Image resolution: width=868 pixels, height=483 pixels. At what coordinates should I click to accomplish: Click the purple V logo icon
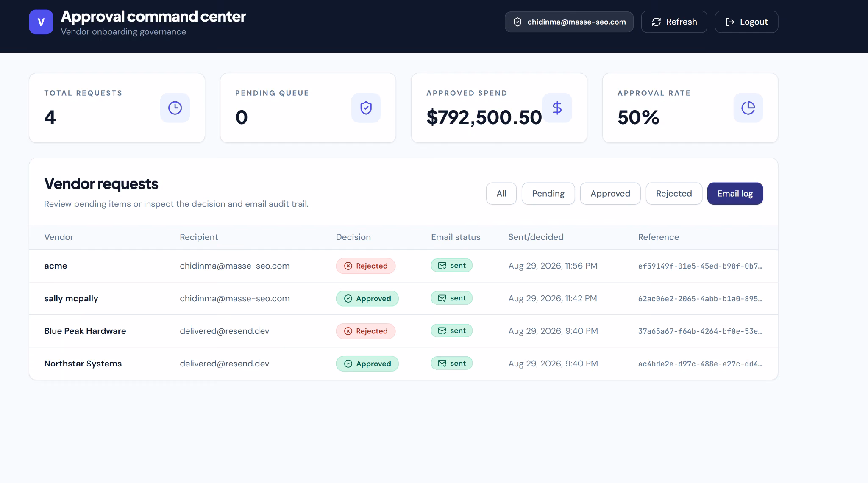(x=41, y=22)
